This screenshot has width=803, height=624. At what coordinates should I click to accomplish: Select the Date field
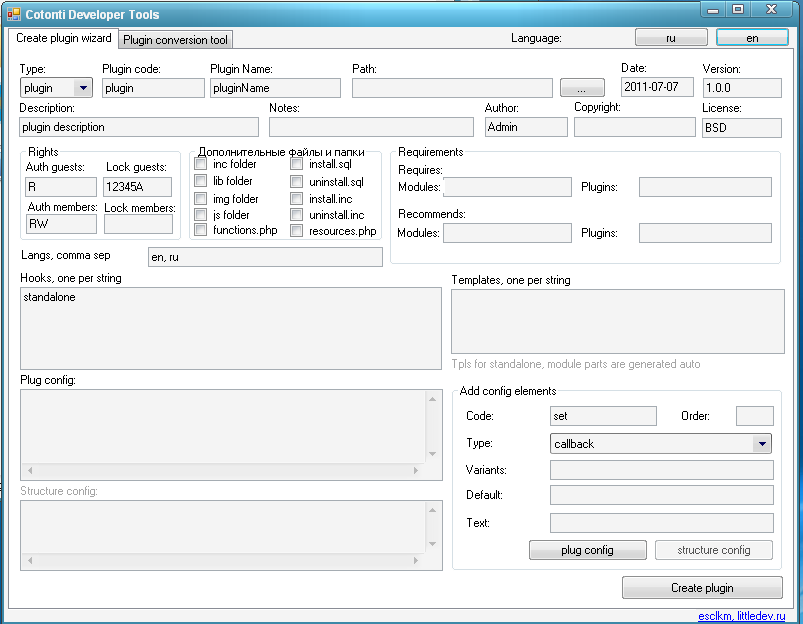pos(657,87)
